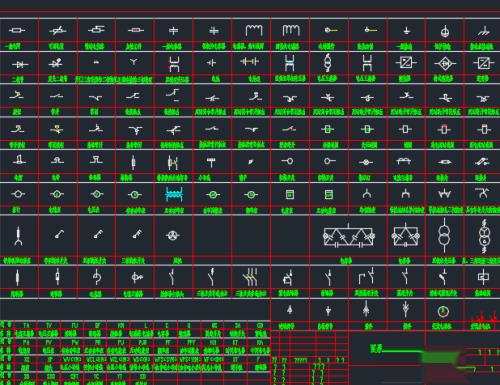Select the three-lamp circle symbol in large row
Viewport: 500px width, 385px height.
(x=173, y=236)
